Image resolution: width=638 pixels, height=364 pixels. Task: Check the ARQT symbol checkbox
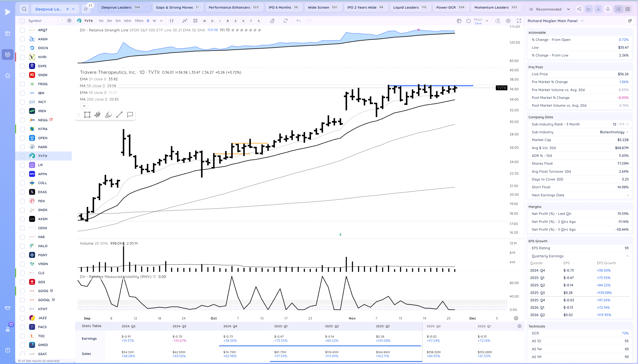pos(22,30)
